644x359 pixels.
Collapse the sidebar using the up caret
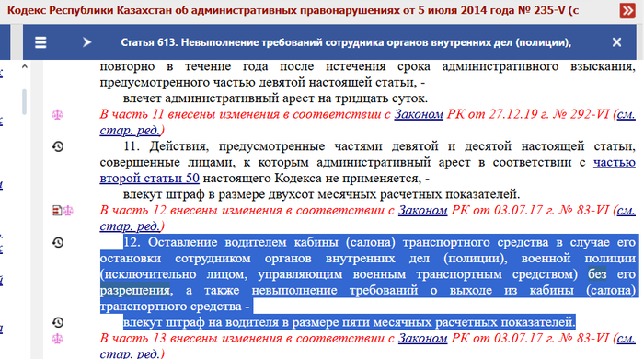point(25,66)
